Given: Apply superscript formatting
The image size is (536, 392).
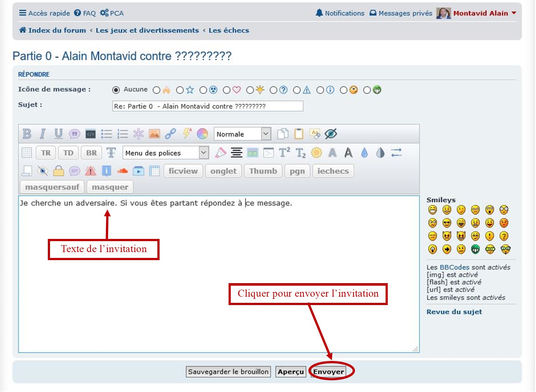Looking at the screenshot, I should pyautogui.click(x=284, y=153).
